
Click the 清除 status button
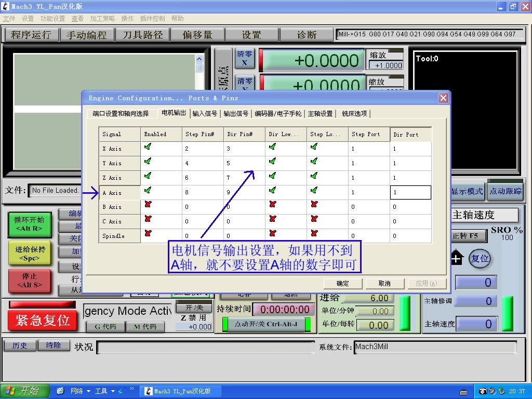[x=54, y=345]
